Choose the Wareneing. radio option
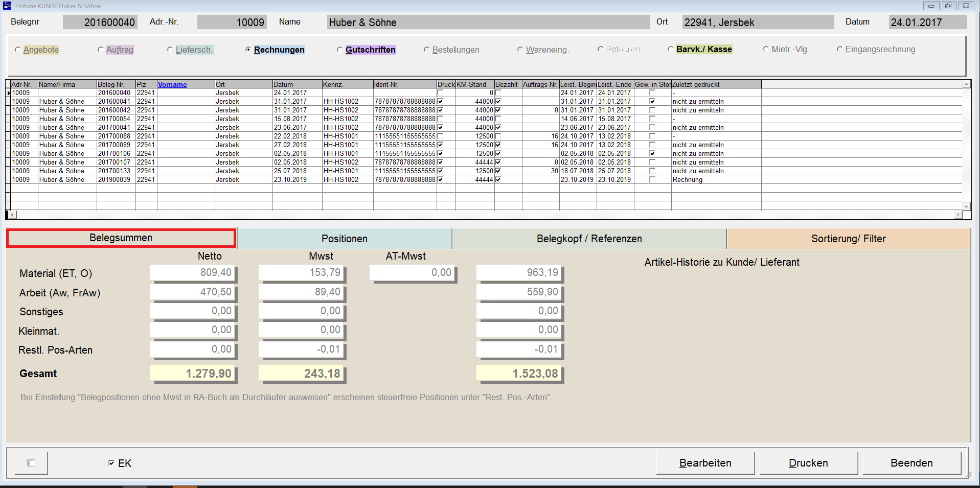Image resolution: width=980 pixels, height=488 pixels. tap(520, 50)
